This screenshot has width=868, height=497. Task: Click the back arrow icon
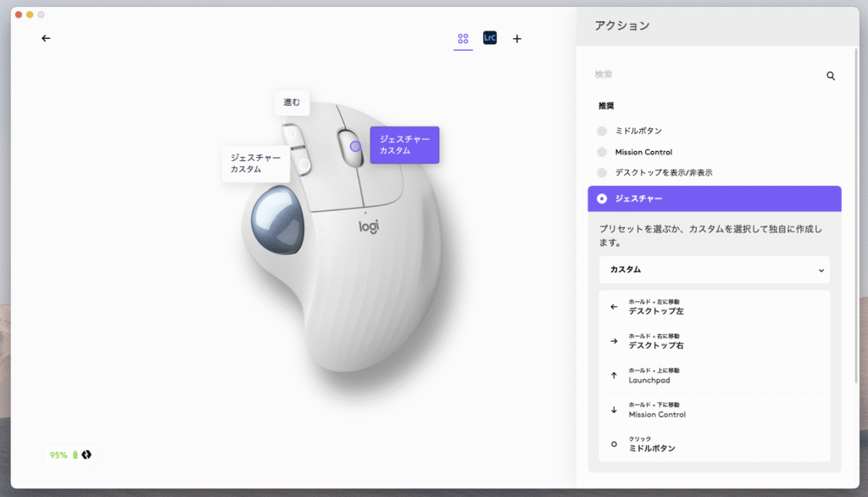(x=46, y=38)
